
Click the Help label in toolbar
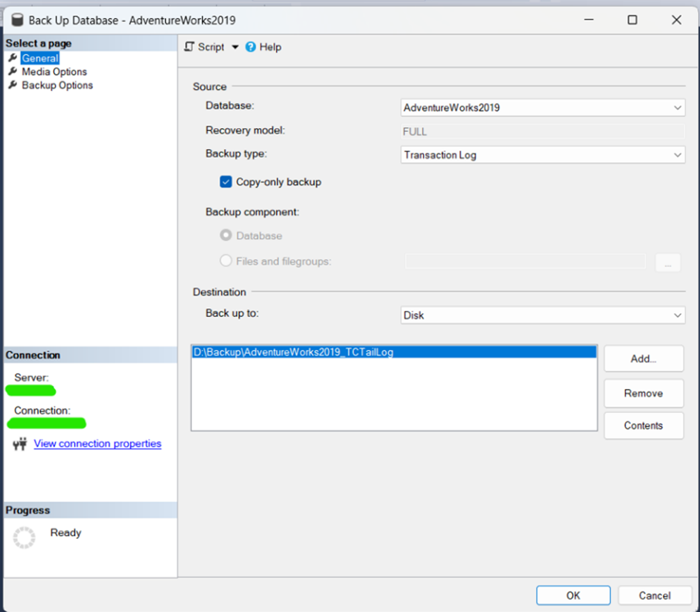pos(270,47)
